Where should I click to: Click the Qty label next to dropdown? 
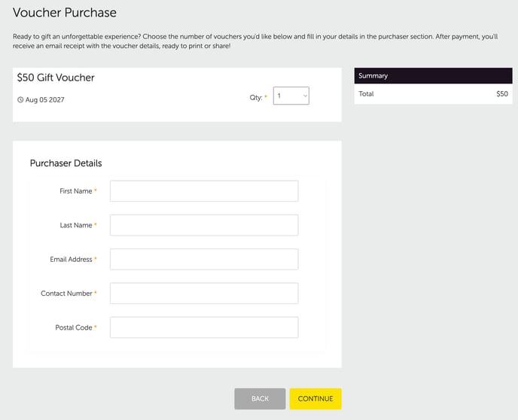pyautogui.click(x=256, y=97)
